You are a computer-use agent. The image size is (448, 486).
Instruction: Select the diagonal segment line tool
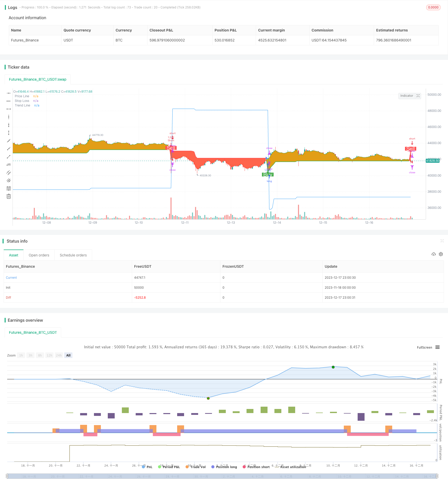[x=9, y=157]
